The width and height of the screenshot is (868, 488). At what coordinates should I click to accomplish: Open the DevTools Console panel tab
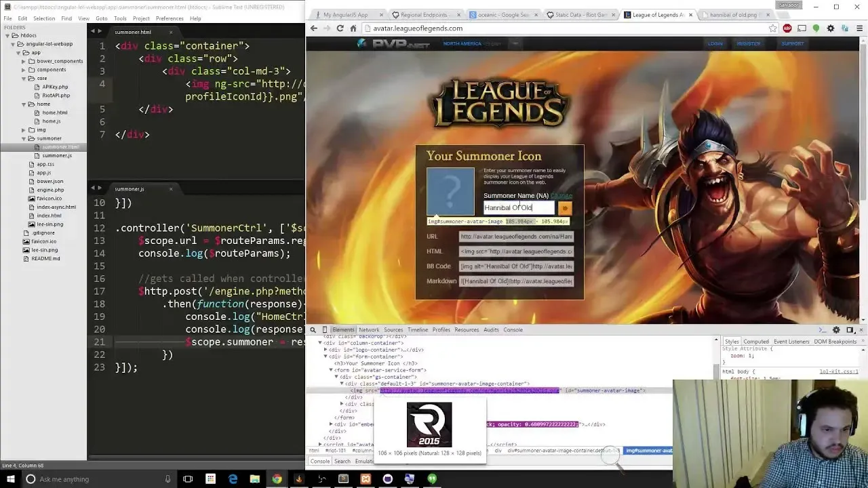(x=513, y=330)
